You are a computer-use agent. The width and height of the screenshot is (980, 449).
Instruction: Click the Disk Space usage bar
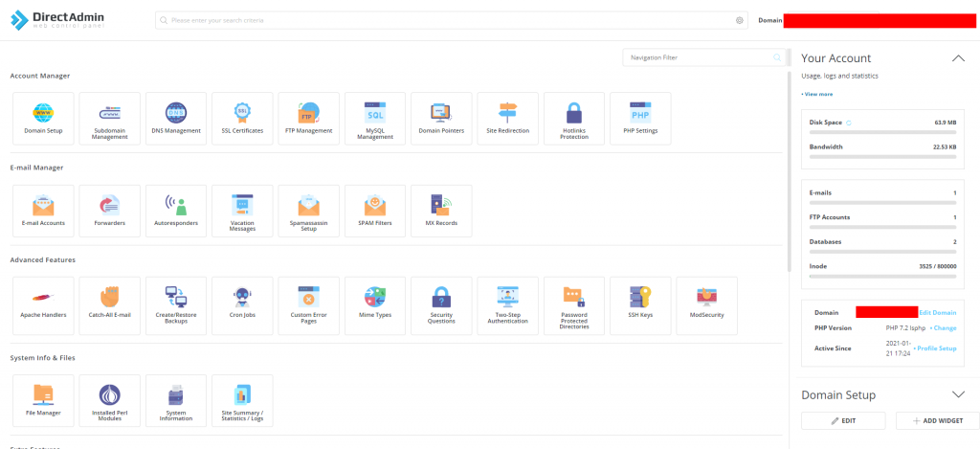click(882, 132)
